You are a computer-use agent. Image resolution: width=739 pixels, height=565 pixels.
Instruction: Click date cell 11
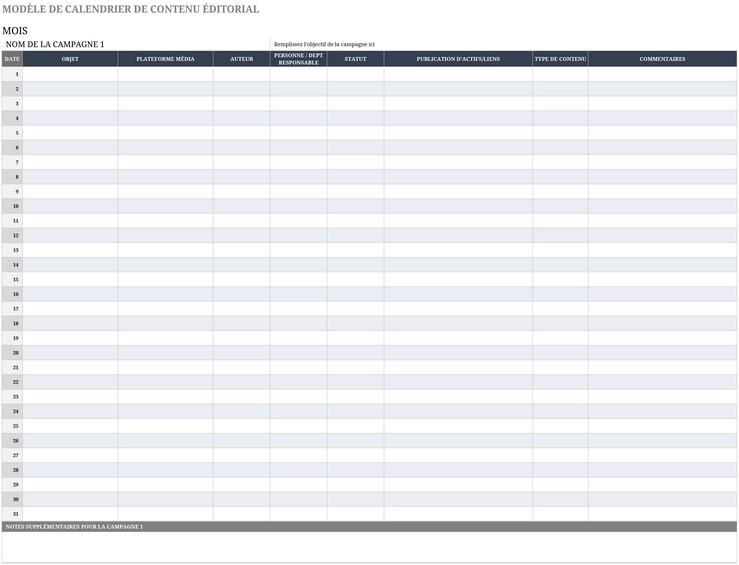point(12,221)
